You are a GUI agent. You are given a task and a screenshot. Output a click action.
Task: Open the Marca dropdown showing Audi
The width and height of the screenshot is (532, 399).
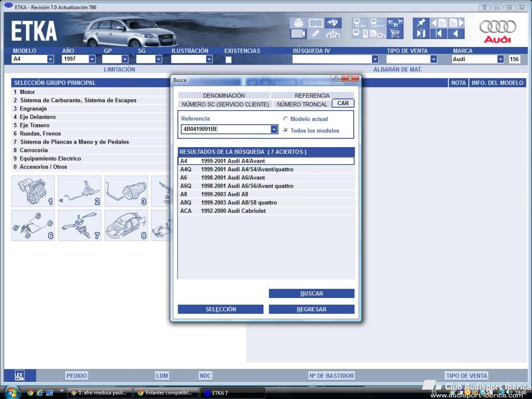501,59
